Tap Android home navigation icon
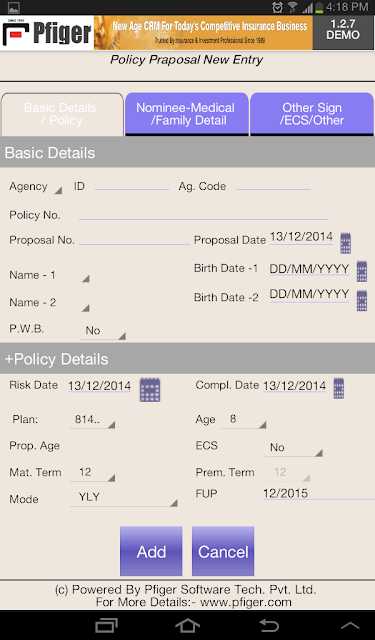Screen dimensions: 375x640 187,625
